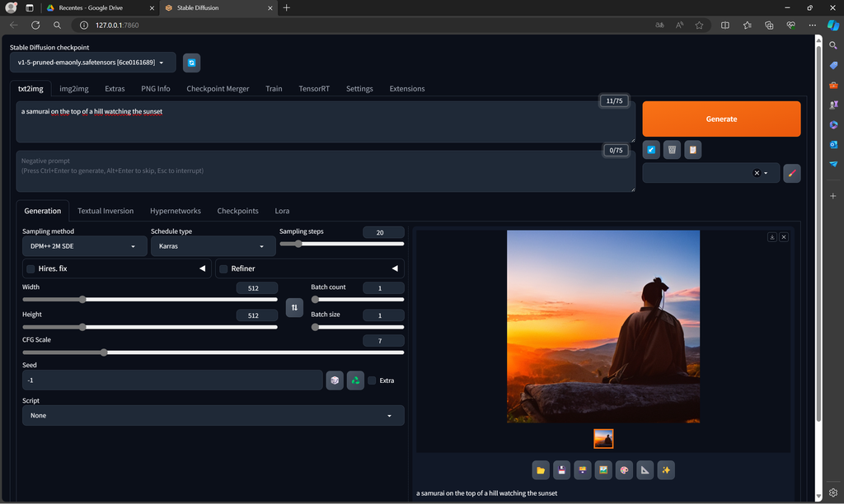Send image to inpaint palette icon
844x504 pixels.
coord(624,470)
